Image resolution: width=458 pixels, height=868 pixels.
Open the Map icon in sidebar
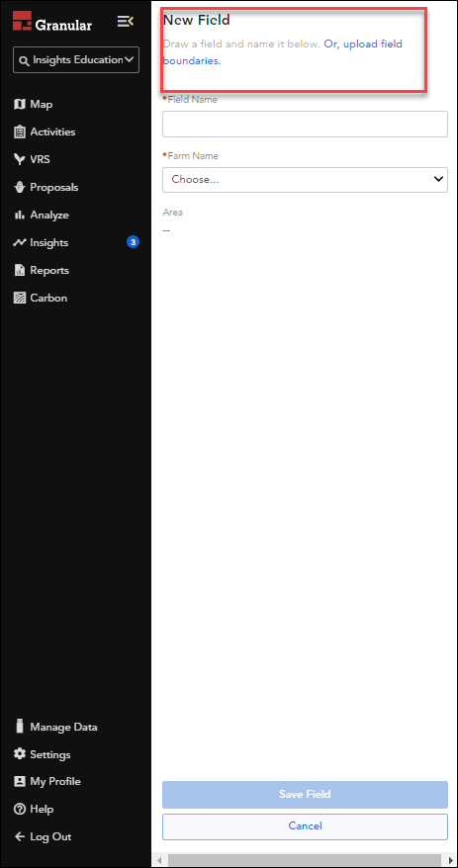[x=20, y=104]
